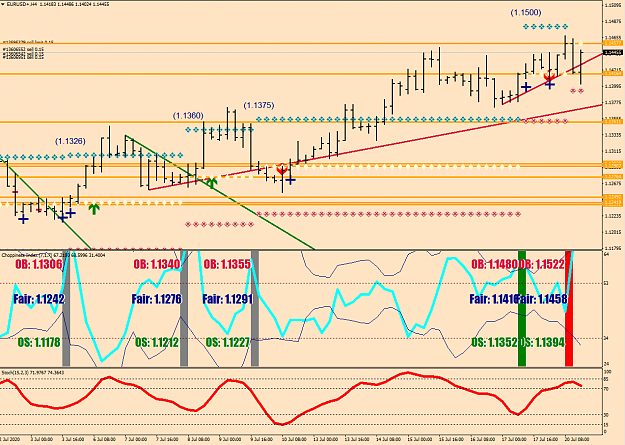Click the OB: 1.1355 label
Screen dimensions: 625x445
[227, 264]
